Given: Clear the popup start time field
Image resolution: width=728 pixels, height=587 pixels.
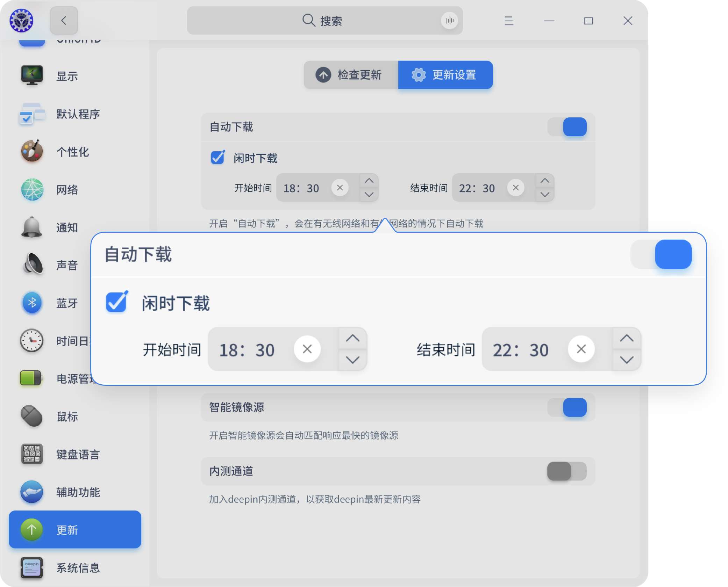Looking at the screenshot, I should 307,349.
